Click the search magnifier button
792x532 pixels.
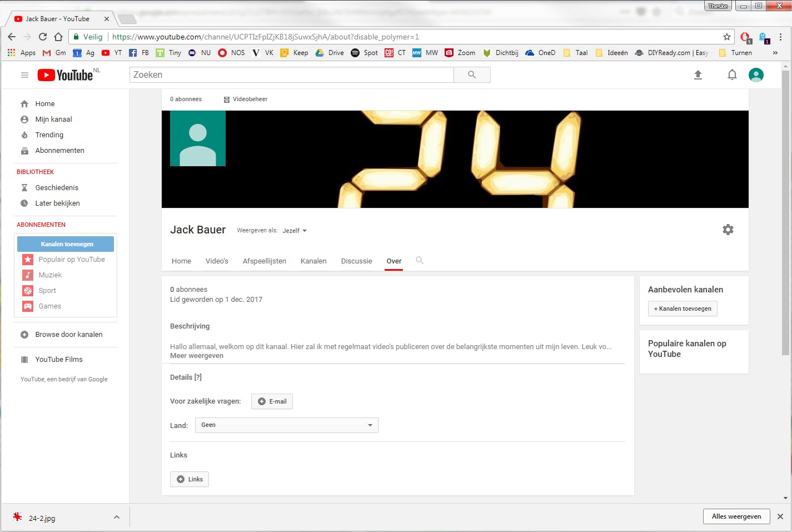click(x=472, y=74)
